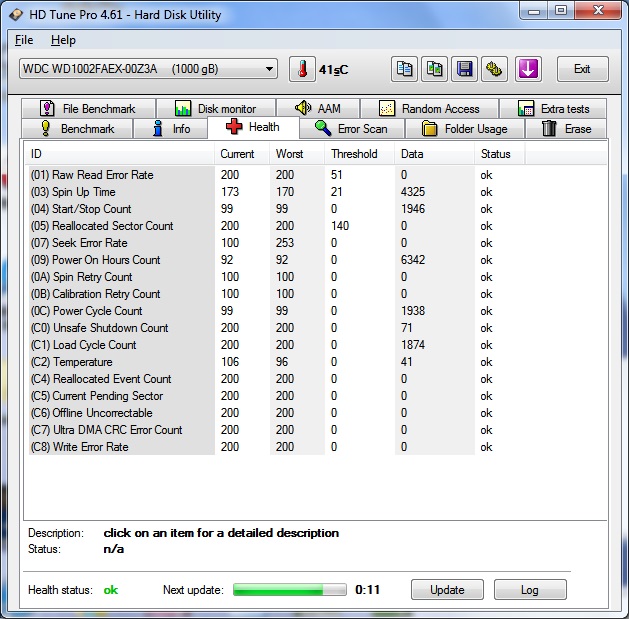629x619 pixels.
Task: Click the HD Tune Pro title bar icon
Action: pyautogui.click(x=16, y=15)
